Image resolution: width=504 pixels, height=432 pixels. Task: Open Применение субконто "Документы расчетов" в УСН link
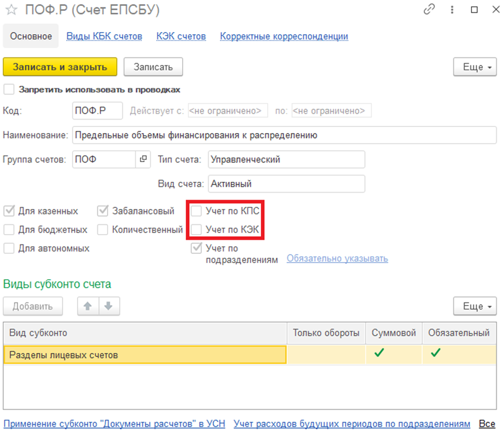(114, 424)
